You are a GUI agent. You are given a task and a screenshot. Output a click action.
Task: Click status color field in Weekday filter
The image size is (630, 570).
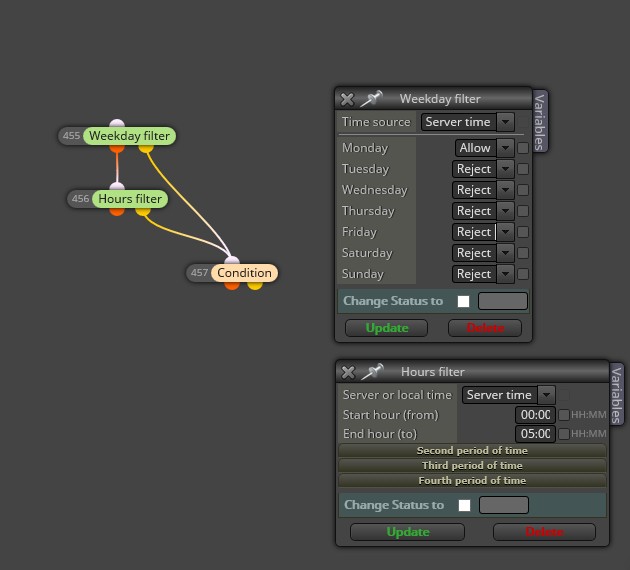[503, 301]
